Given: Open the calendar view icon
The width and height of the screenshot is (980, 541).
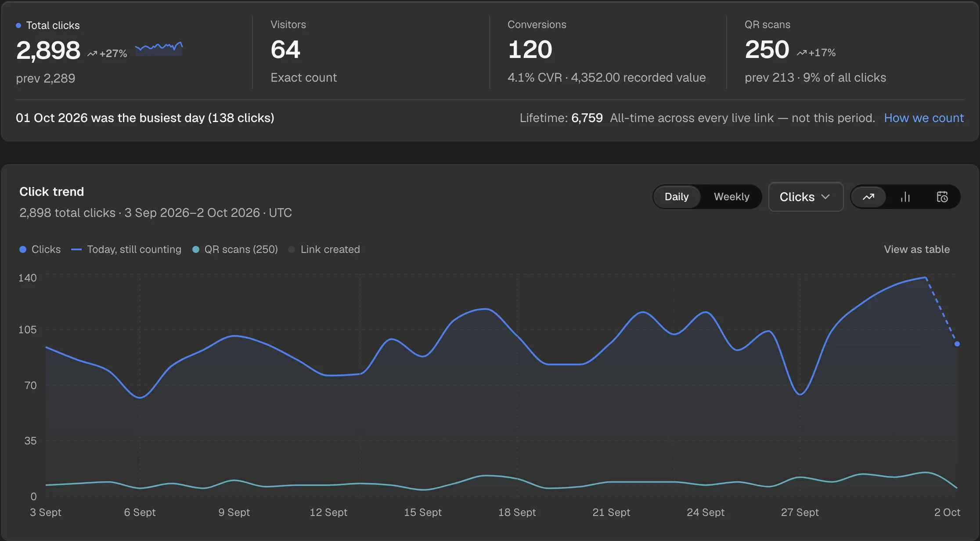Looking at the screenshot, I should (942, 197).
